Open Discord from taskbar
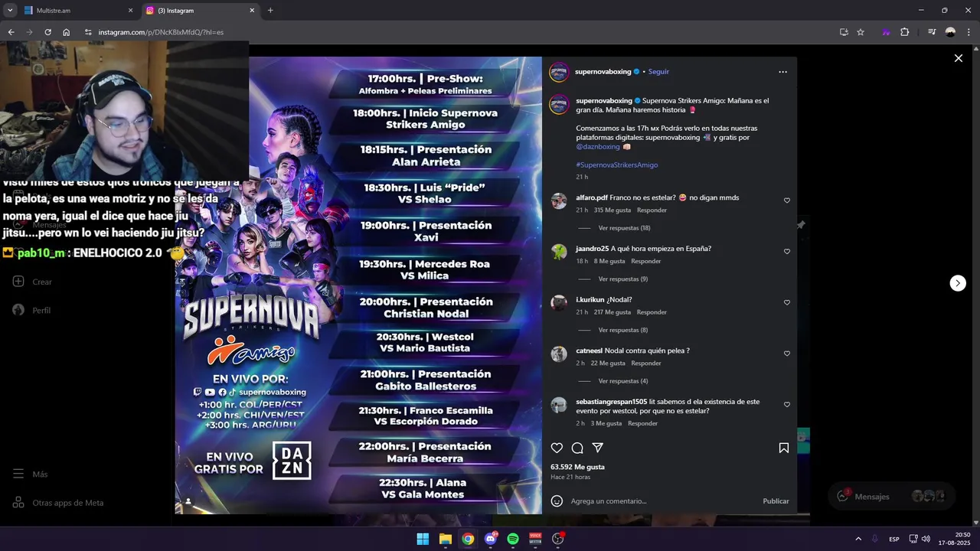 click(x=491, y=539)
